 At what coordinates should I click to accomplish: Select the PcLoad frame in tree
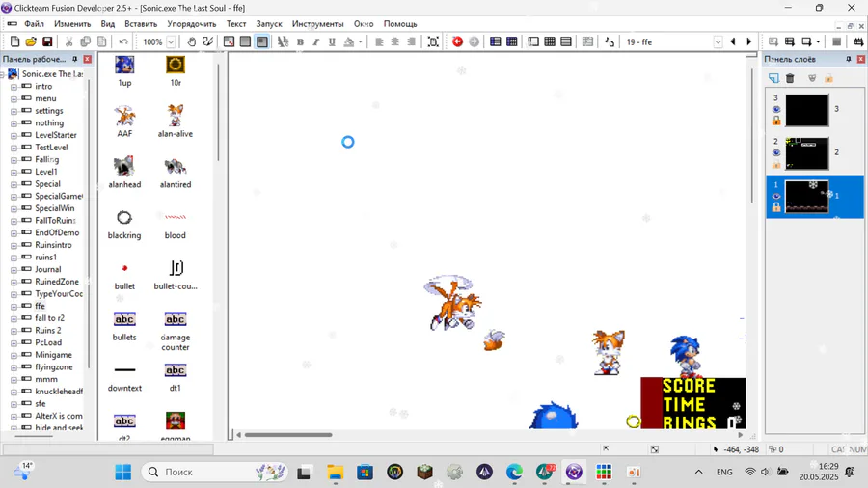click(48, 342)
